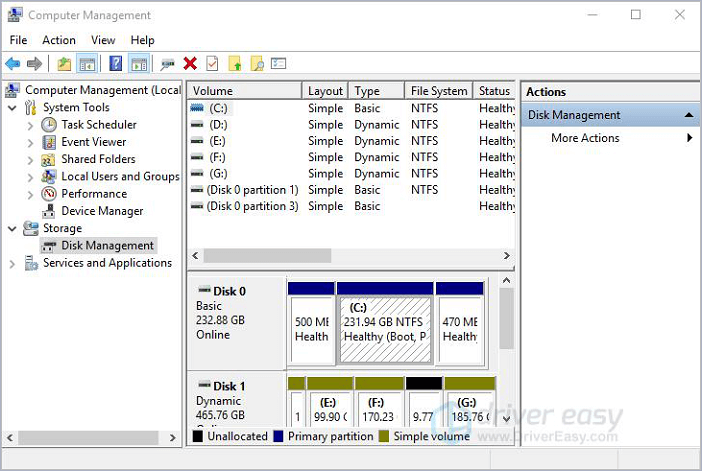Viewport: 702px width, 471px height.
Task: Expand the More Actions submenu arrow
Action: click(690, 138)
